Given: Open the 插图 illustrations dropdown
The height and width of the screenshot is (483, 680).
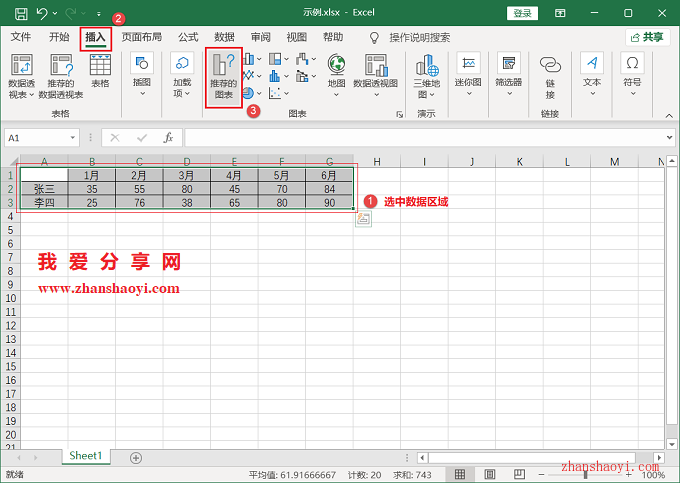Looking at the screenshot, I should tap(142, 74).
